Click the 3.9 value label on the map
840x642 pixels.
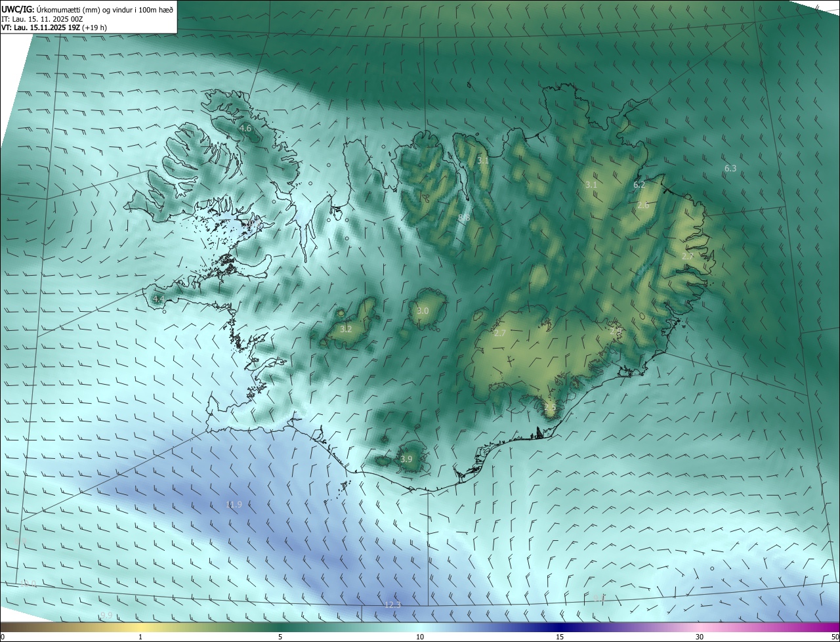pos(406,460)
